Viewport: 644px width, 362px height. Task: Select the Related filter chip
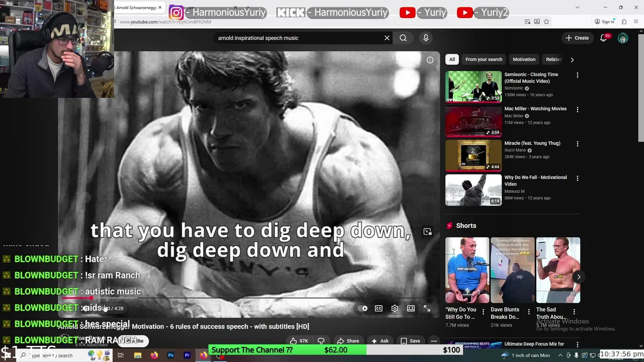coord(553,59)
